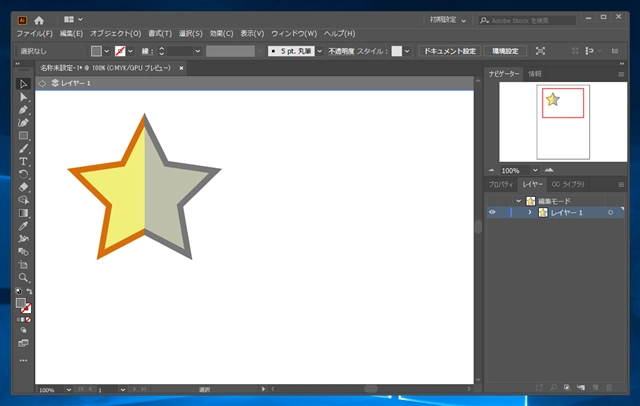Go to the Illustrator home screen
The image size is (640, 406).
[x=39, y=20]
